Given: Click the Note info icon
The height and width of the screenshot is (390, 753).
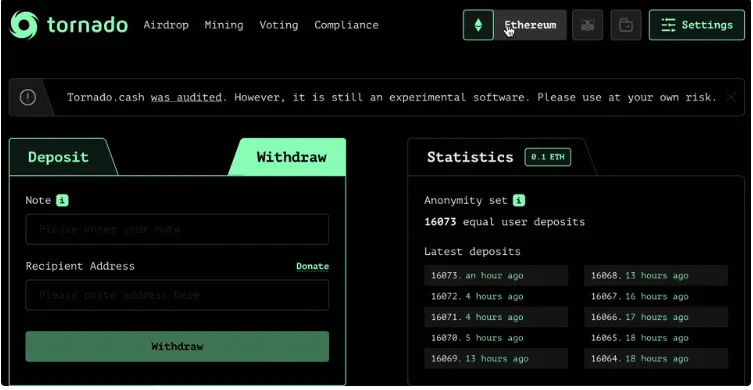Looking at the screenshot, I should tap(62, 200).
